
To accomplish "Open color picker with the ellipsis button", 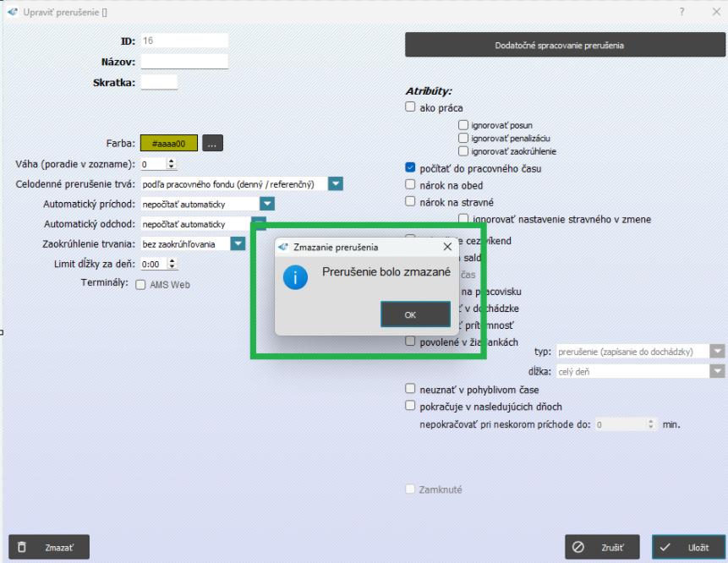I will [x=212, y=144].
